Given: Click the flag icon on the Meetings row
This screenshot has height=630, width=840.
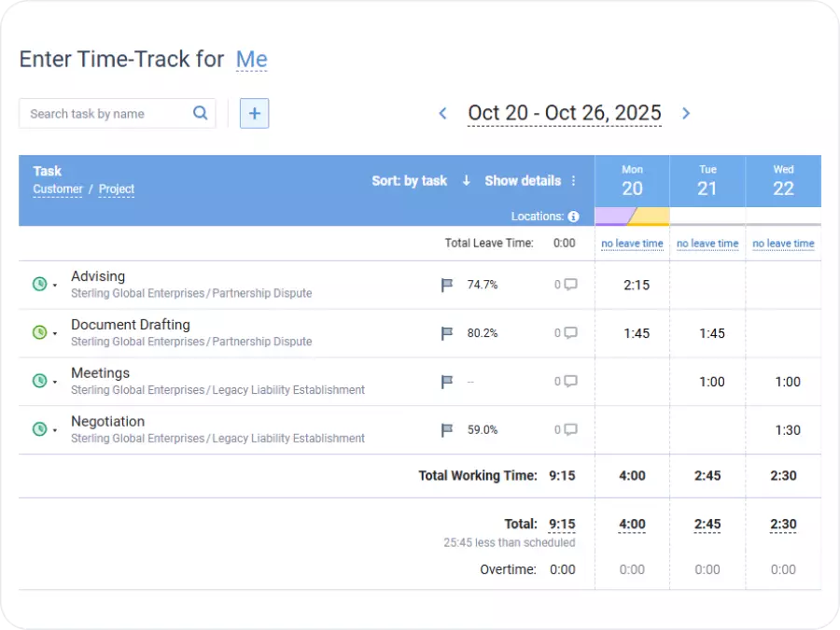Looking at the screenshot, I should click(x=447, y=381).
